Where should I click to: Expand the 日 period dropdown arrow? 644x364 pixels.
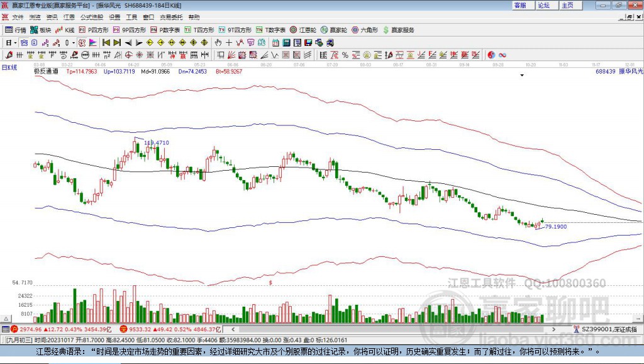pyautogui.click(x=16, y=42)
